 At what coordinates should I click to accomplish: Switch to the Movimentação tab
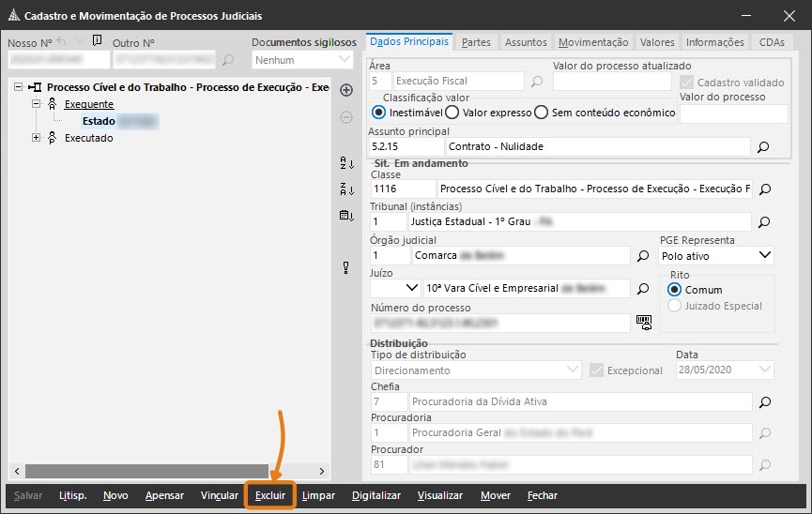[592, 42]
